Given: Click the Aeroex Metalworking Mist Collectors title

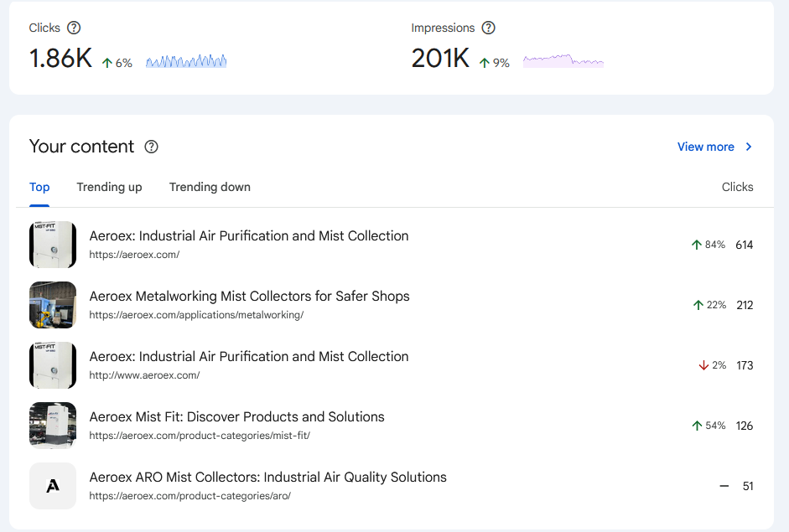Looking at the screenshot, I should [x=249, y=296].
